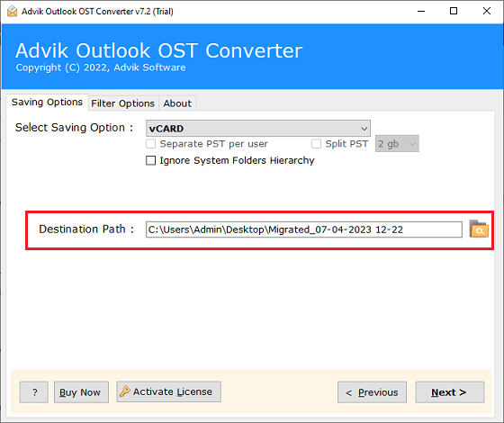504x423 pixels.
Task: Click the Advik envelope app icon in title bar
Action: click(x=12, y=11)
